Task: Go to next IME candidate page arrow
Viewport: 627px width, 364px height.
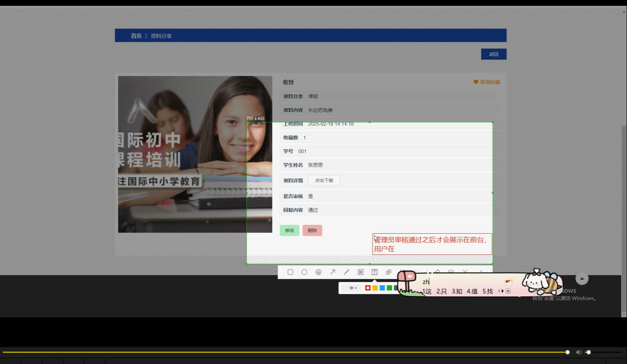Action: tap(503, 291)
